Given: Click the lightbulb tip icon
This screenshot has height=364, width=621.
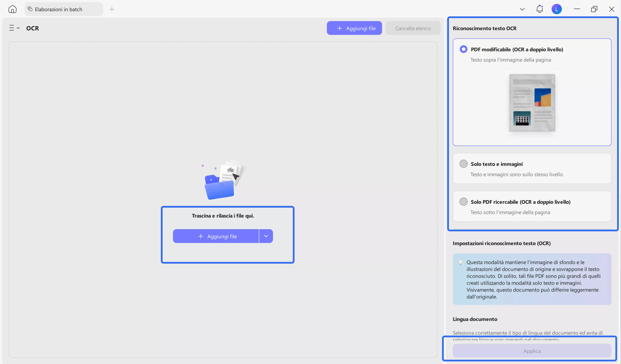Looking at the screenshot, I should (460, 262).
